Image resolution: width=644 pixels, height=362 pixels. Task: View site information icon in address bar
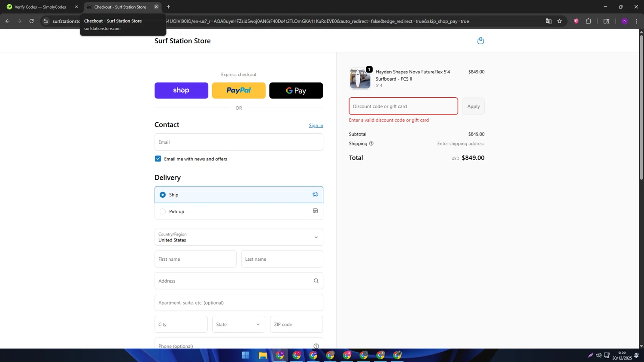click(x=46, y=21)
